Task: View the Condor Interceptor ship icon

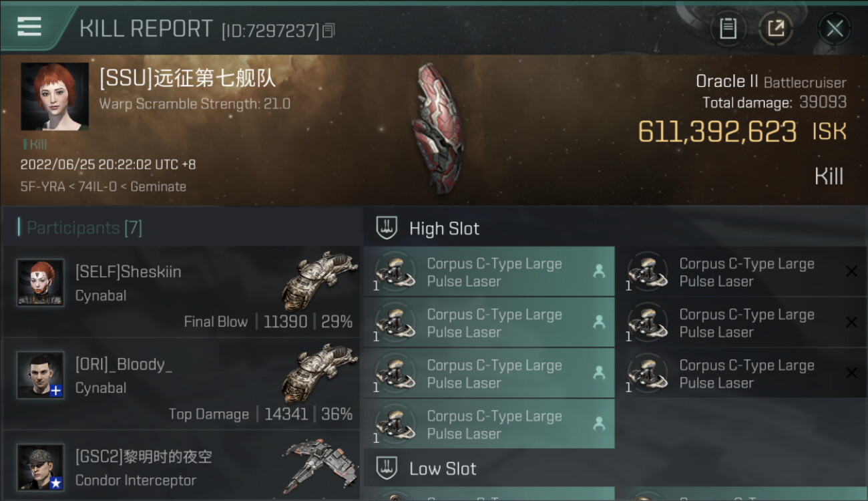Action: tap(318, 465)
